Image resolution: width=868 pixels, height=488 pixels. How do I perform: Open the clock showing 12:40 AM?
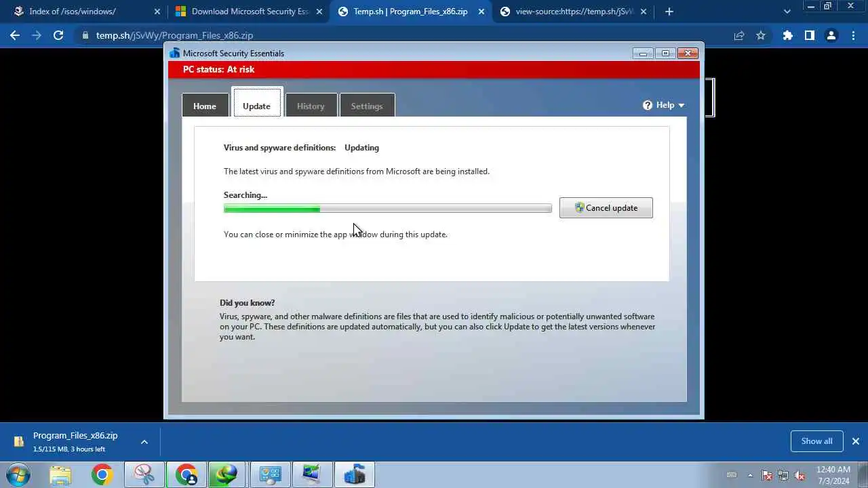(x=833, y=475)
